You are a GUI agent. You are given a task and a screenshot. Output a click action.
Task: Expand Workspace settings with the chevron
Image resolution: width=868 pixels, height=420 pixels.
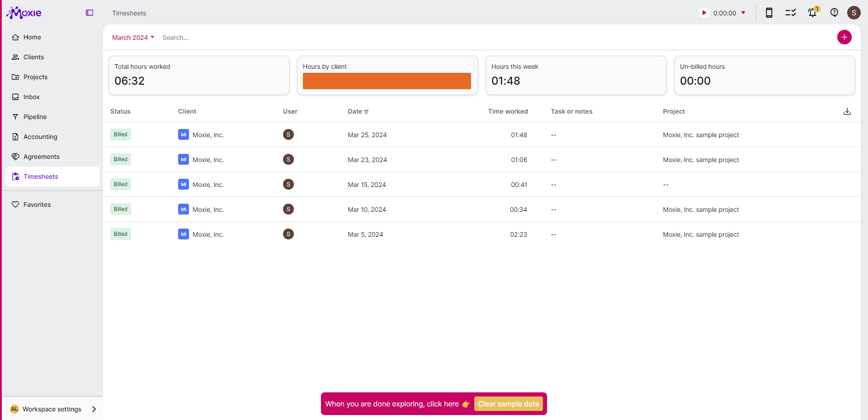94,409
